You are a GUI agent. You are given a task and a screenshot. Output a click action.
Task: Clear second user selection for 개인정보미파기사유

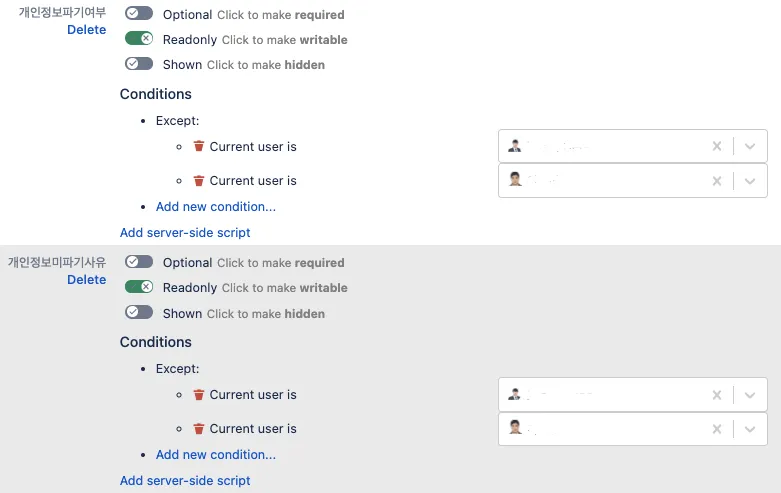tap(716, 429)
